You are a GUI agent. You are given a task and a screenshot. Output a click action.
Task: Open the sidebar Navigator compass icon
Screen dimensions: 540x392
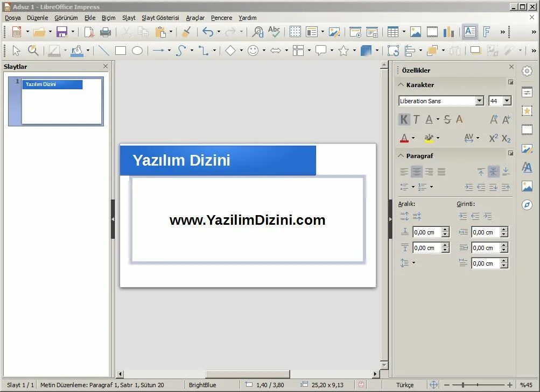527,205
